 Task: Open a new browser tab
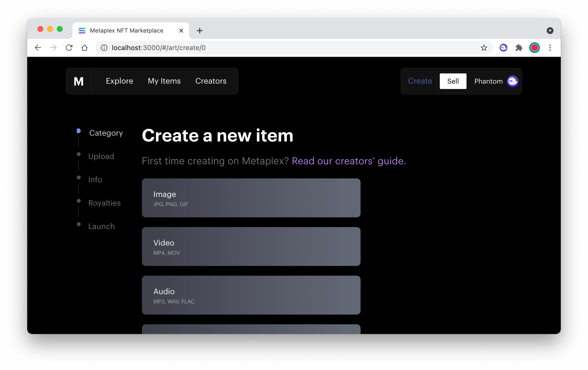tap(199, 31)
